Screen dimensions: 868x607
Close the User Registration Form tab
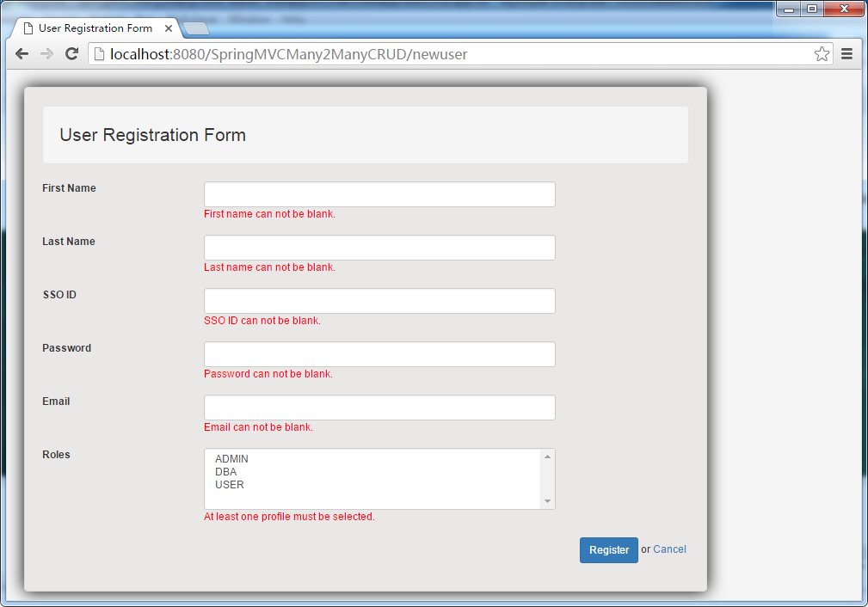(169, 28)
